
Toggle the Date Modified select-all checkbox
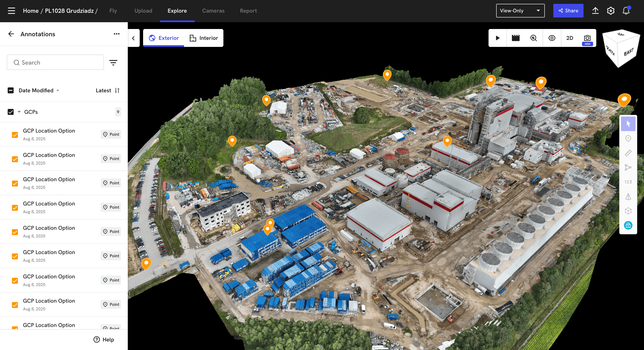10,90
